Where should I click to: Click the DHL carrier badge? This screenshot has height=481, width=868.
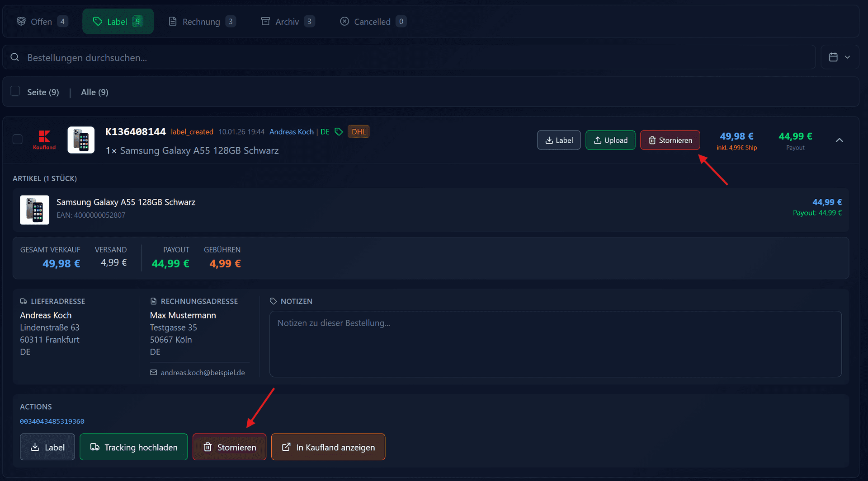tap(359, 132)
